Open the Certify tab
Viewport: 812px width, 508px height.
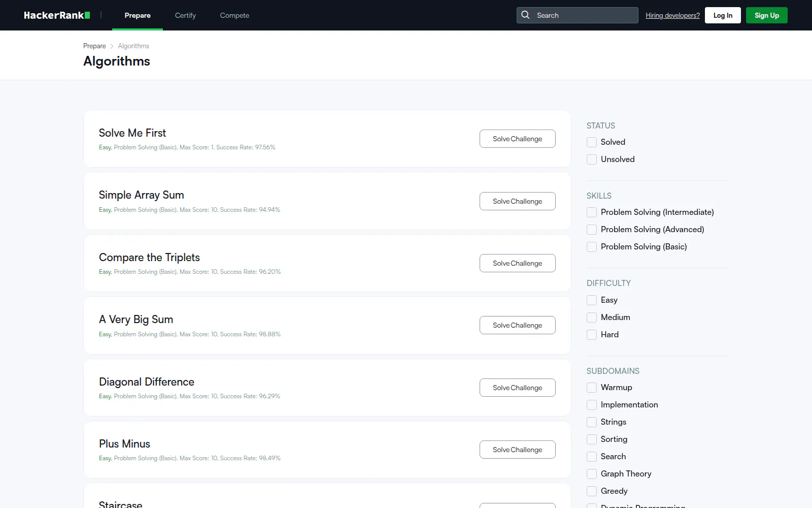[185, 15]
